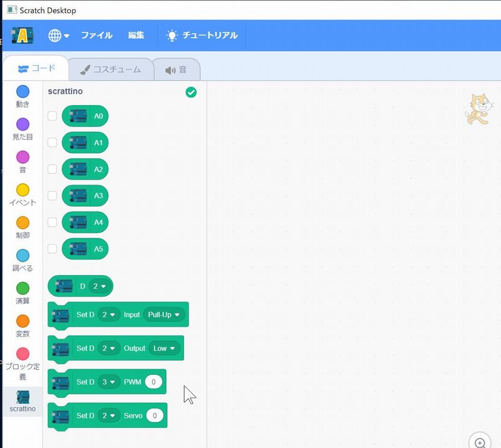Click the Servo value input field
This screenshot has width=501, height=448.
[x=155, y=415]
